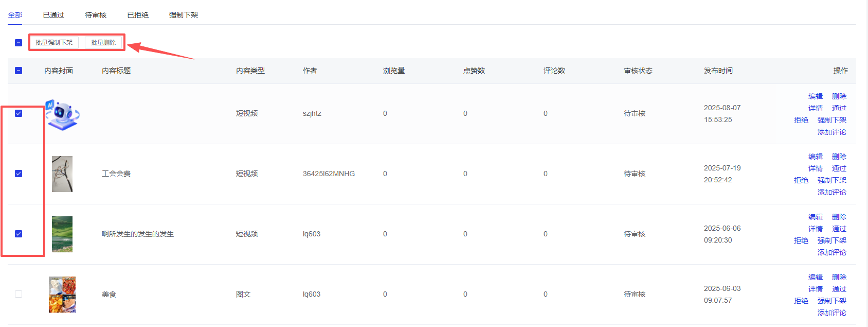
Task: Click 强制下架 in the 美食 row
Action: (x=832, y=301)
